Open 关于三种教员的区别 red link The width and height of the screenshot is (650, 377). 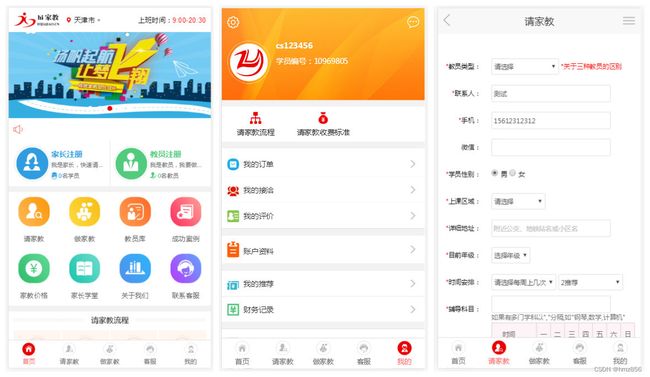592,66
